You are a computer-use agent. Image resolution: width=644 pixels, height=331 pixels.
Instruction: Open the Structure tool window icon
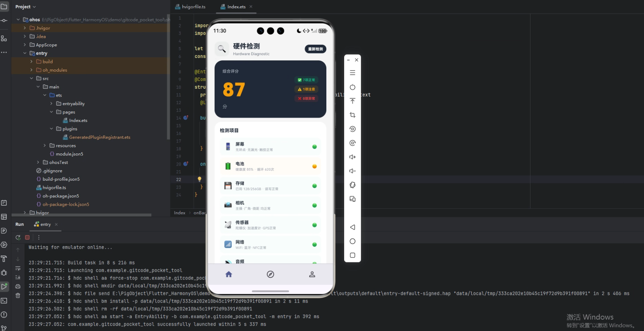pos(4,38)
